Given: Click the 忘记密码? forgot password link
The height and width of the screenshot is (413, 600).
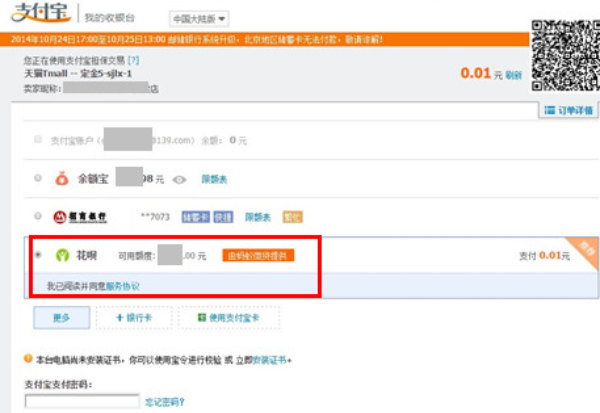Looking at the screenshot, I should 165,402.
